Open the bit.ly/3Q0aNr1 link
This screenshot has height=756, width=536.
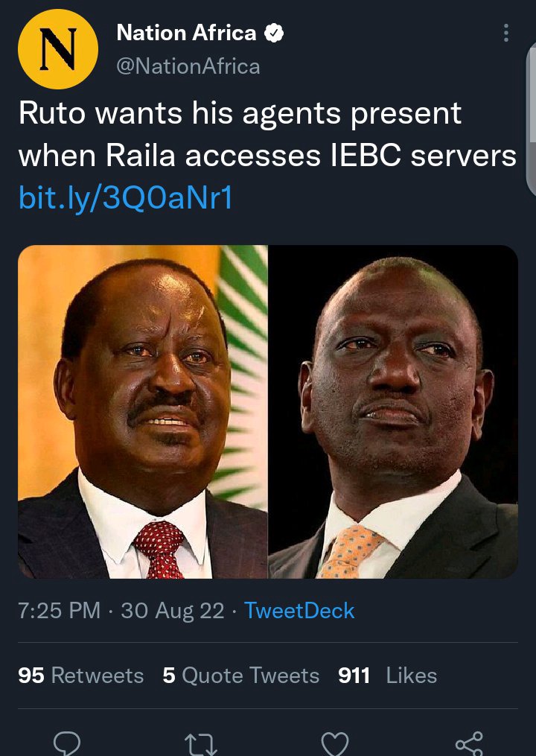[125, 197]
